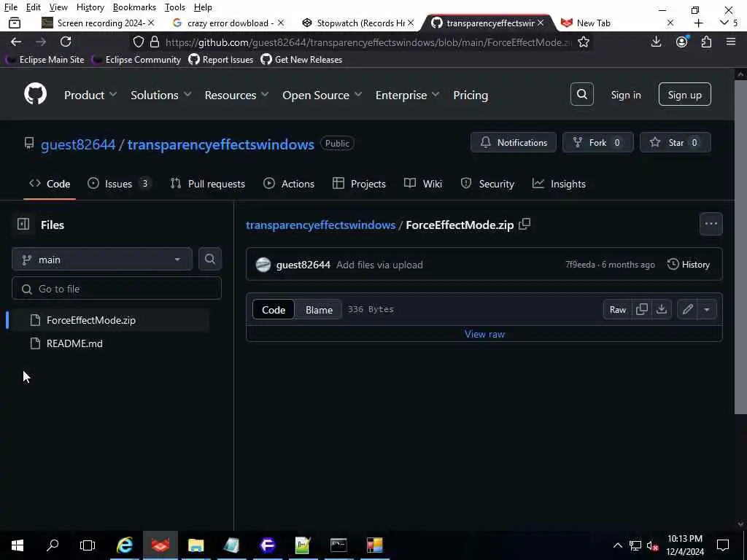Edit this file with the pencil icon

687,309
